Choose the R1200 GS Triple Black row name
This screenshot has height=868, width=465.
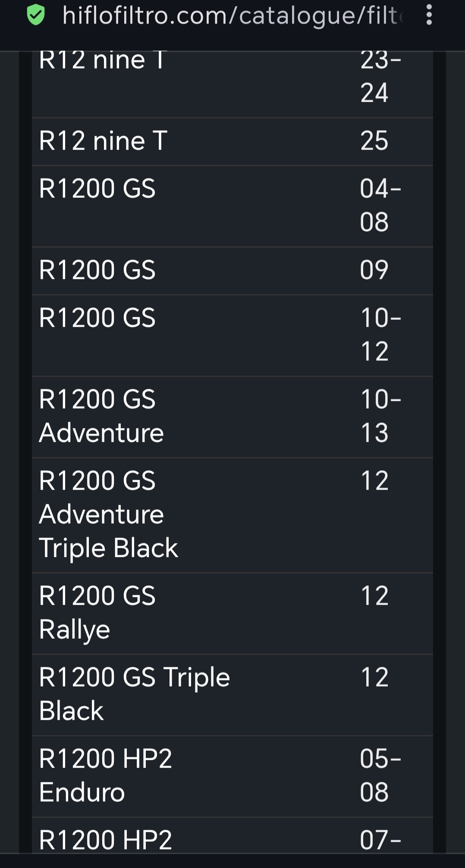(x=134, y=694)
